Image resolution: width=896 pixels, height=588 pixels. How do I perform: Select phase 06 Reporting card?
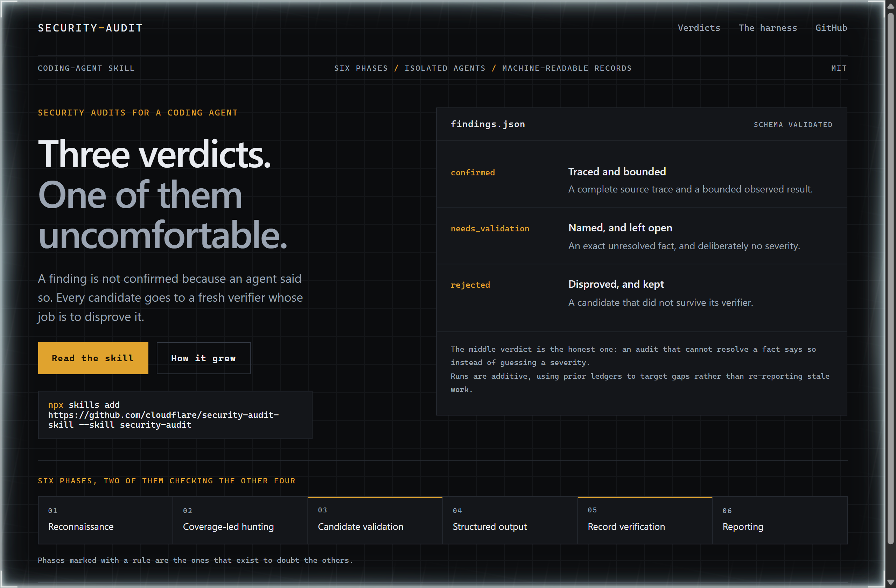pyautogui.click(x=780, y=520)
